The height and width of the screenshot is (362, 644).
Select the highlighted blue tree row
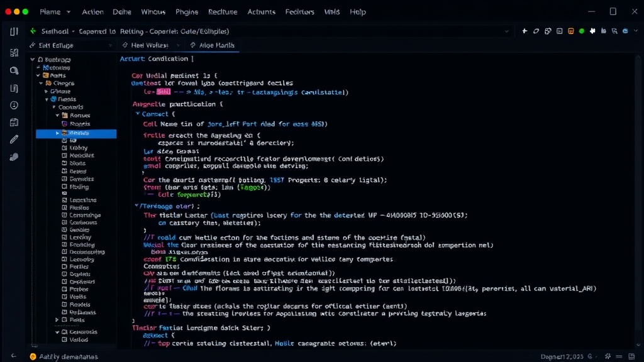coord(76,133)
